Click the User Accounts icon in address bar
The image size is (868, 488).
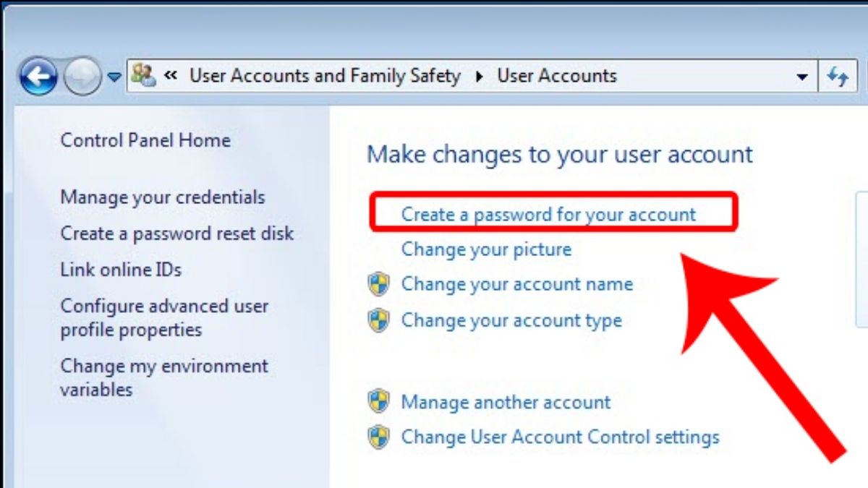tap(145, 75)
